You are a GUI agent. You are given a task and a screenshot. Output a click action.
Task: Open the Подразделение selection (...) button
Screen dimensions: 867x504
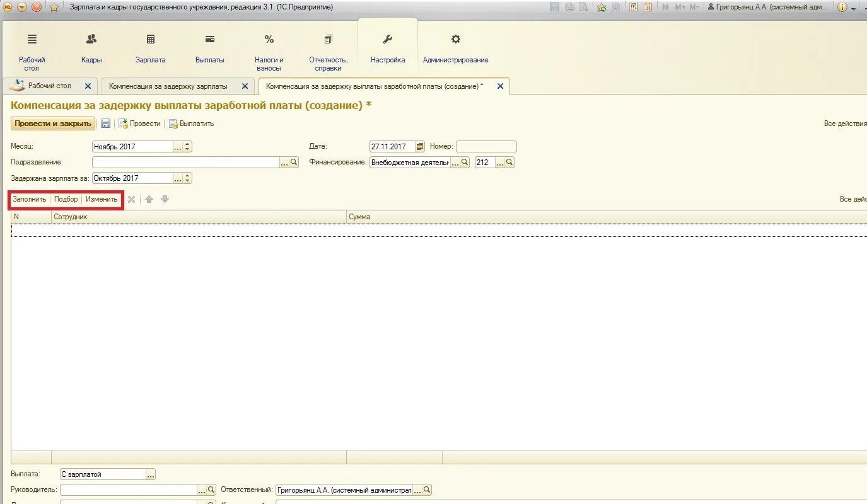[x=284, y=162]
